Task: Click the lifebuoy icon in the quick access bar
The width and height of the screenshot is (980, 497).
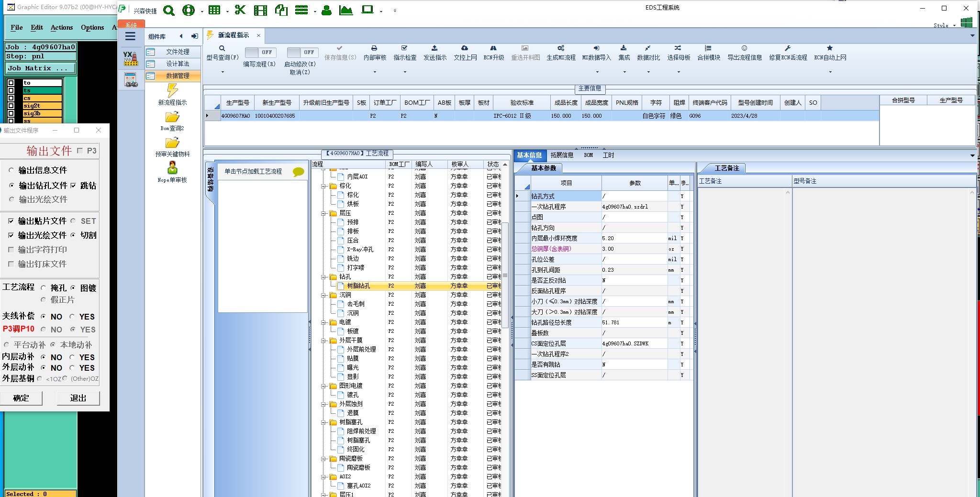Action: pyautogui.click(x=189, y=10)
